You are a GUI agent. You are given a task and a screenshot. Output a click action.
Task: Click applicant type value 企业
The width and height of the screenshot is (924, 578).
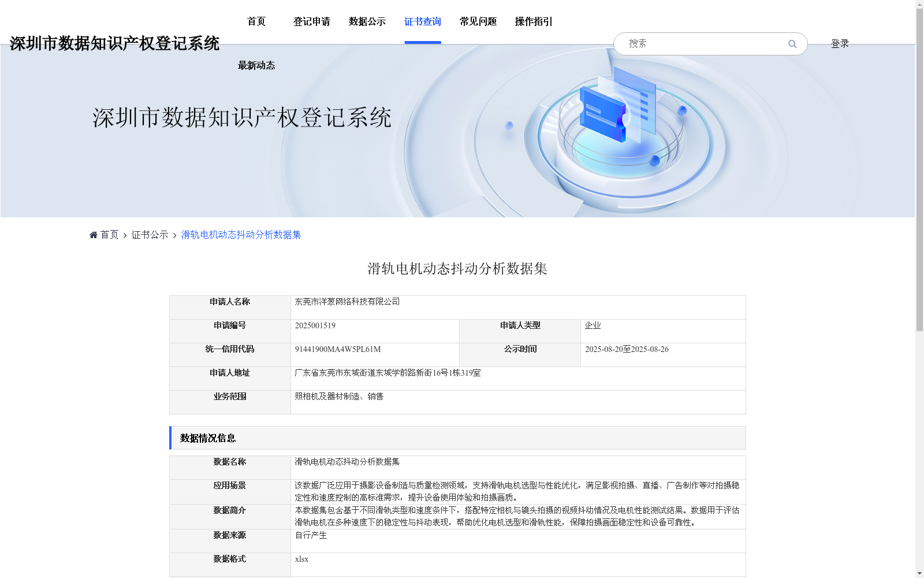pyautogui.click(x=593, y=325)
